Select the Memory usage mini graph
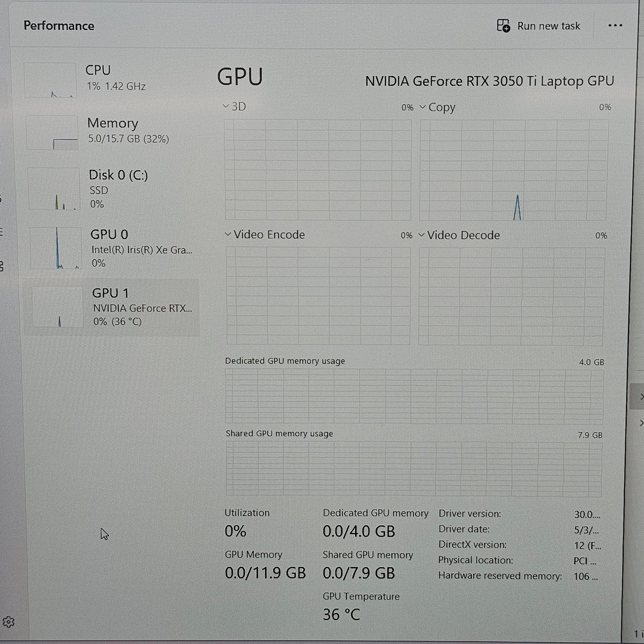The height and width of the screenshot is (644, 644). 52,133
